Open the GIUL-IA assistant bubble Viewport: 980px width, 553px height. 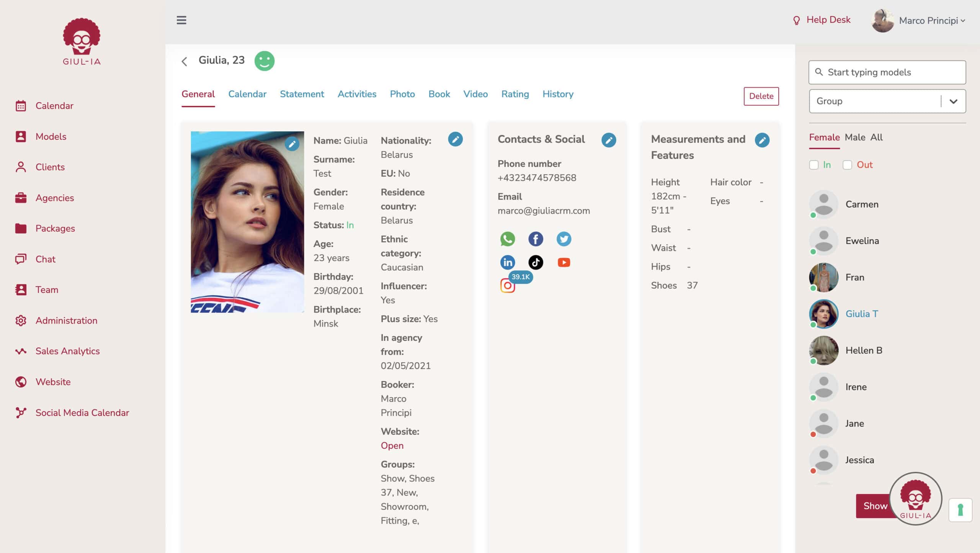[915, 499]
